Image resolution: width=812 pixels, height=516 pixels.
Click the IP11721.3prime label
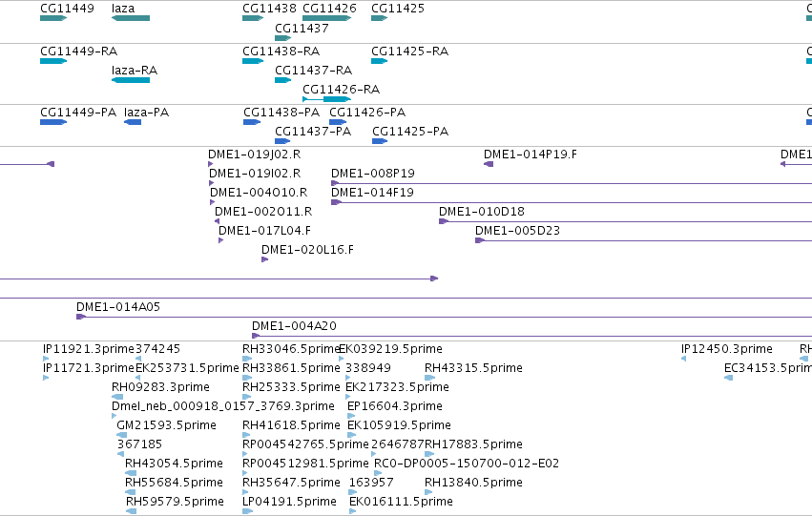pos(89,368)
